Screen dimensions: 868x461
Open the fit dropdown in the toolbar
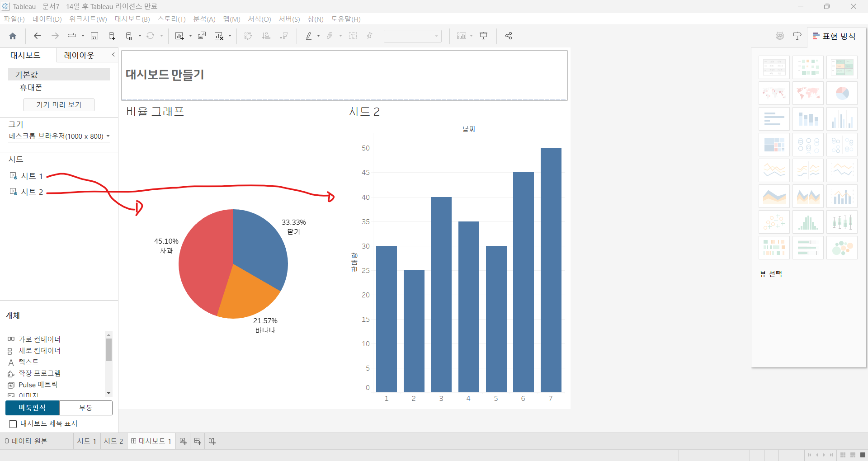click(412, 36)
